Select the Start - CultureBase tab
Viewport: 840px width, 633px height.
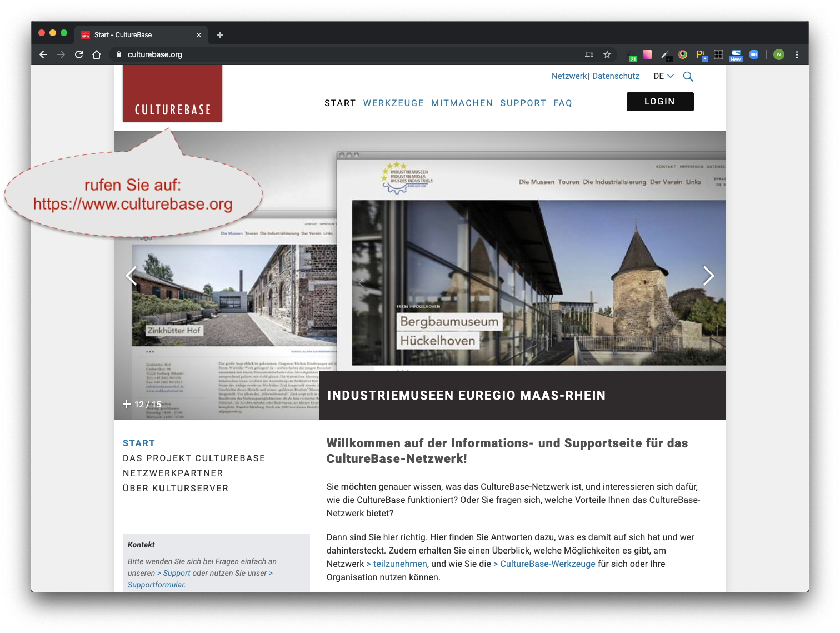[141, 35]
